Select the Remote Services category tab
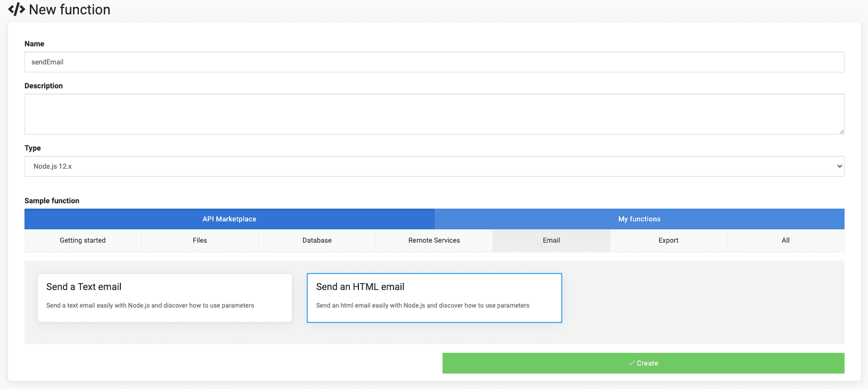Screen dimensions: 868x389 point(434,241)
